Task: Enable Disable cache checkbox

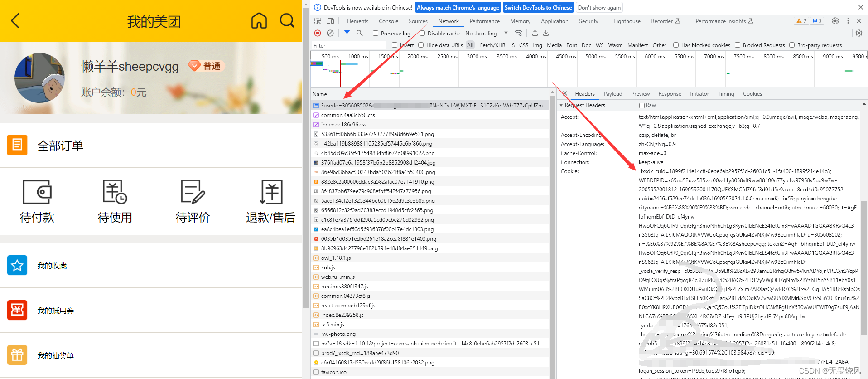Action: click(422, 33)
